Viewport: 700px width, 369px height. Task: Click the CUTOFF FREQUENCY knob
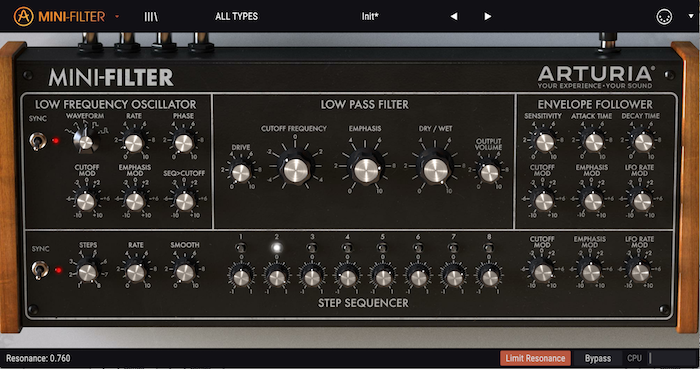click(295, 169)
